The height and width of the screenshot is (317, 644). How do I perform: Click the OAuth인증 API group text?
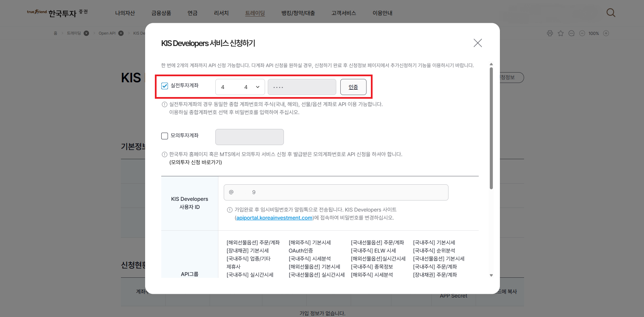click(x=301, y=251)
